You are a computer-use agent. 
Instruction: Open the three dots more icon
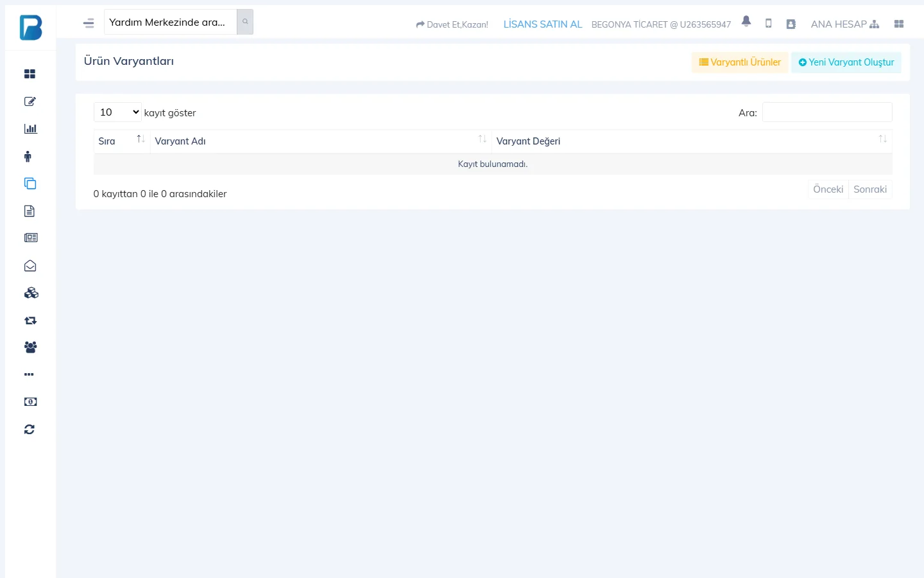pyautogui.click(x=29, y=374)
